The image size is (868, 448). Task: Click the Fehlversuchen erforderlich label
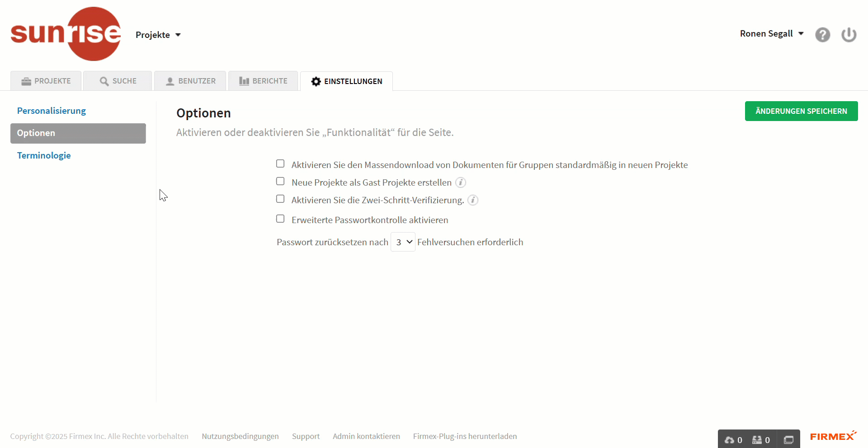470,242
